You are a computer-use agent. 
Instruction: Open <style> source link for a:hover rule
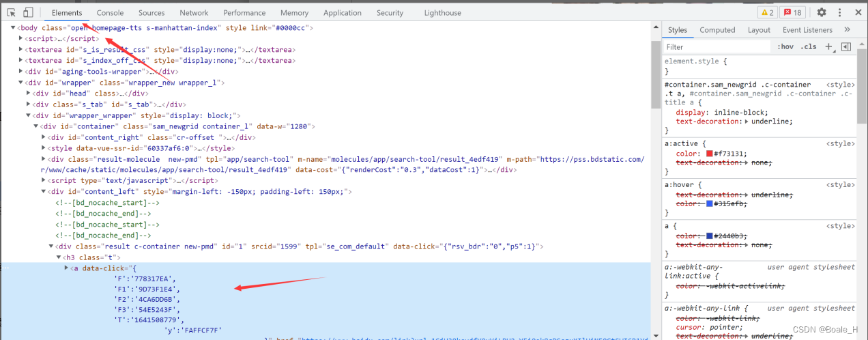[840, 184]
